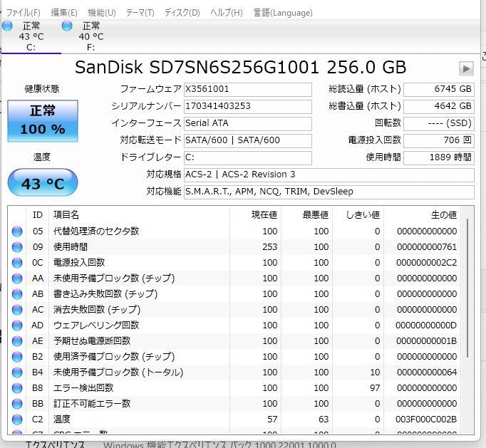Select the エラー検出回数 attribute name
The width and height of the screenshot is (486, 448).
pyautogui.click(x=83, y=388)
